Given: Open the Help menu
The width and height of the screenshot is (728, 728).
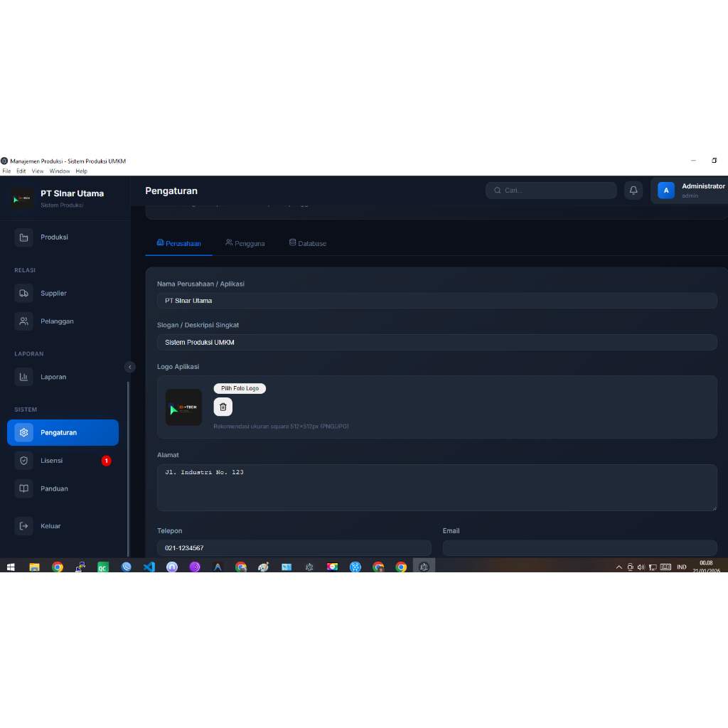Looking at the screenshot, I should click(82, 171).
